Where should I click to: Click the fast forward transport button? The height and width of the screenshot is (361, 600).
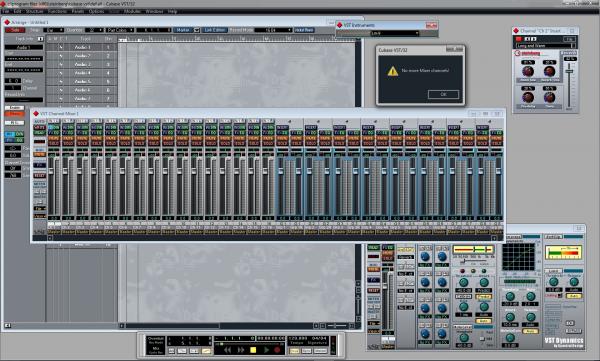[x=240, y=350]
